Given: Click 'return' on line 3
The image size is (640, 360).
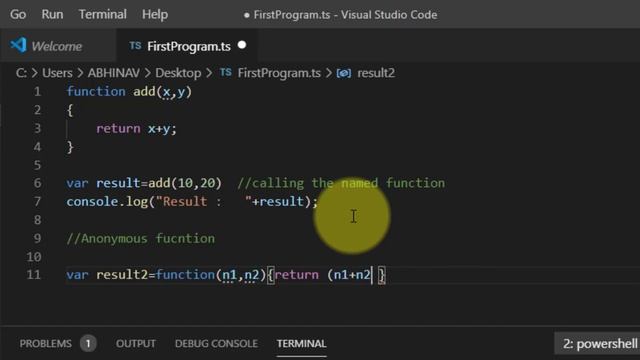Looking at the screenshot, I should point(118,129).
